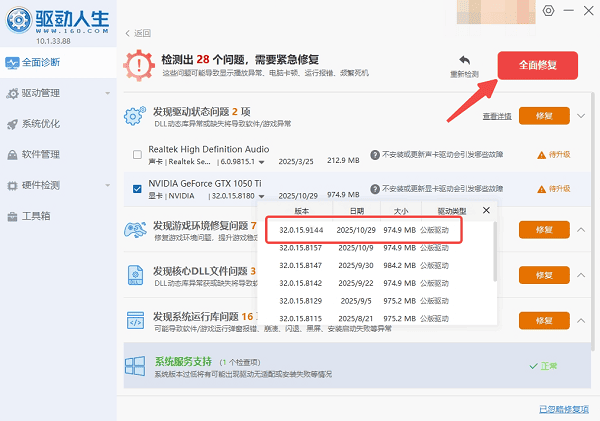This screenshot has height=421, width=600.
Task: Click the 驱动人生 gear logo icon
Action: coord(18,20)
